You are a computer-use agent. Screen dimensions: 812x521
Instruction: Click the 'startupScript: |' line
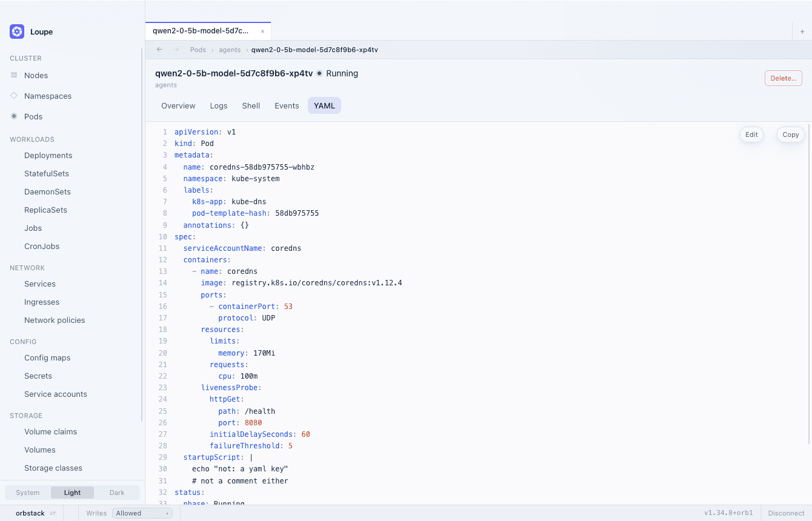click(218, 457)
